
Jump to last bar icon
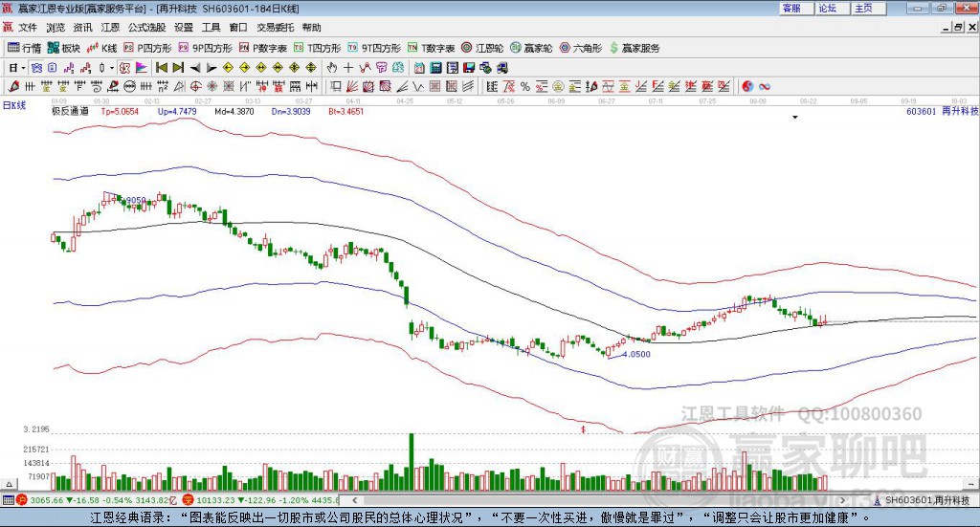178,68
